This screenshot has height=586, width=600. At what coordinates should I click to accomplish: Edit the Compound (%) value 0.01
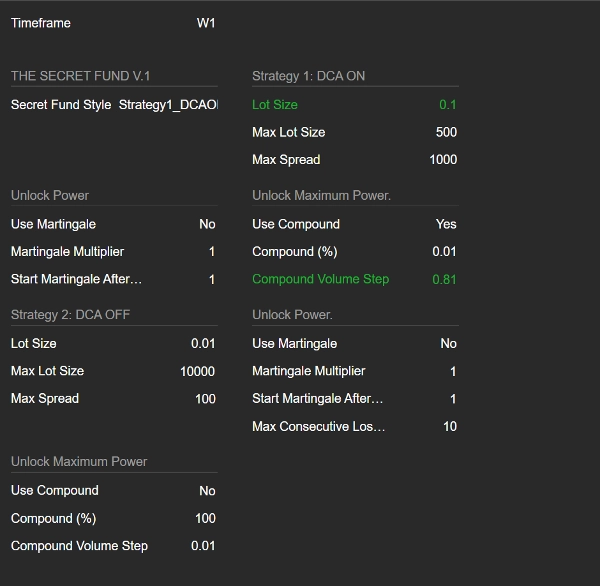coord(444,252)
